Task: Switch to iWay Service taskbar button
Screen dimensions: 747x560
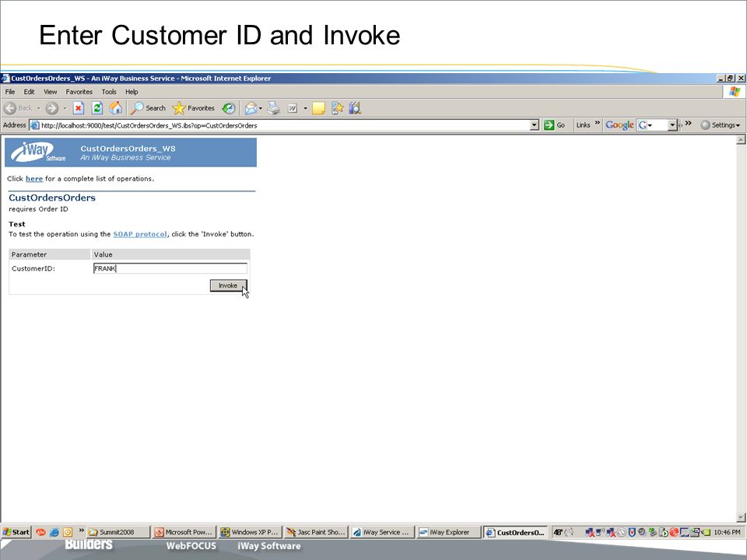Action: (x=383, y=532)
